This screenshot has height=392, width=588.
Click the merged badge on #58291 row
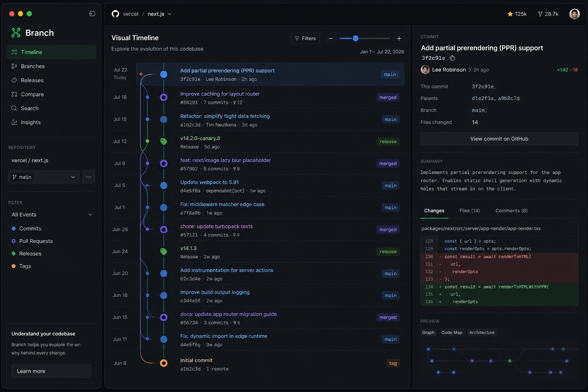pyautogui.click(x=388, y=98)
